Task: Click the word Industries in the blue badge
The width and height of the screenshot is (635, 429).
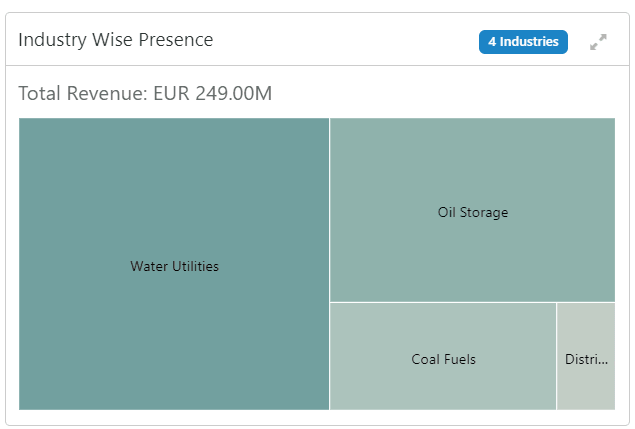Action: pos(529,42)
